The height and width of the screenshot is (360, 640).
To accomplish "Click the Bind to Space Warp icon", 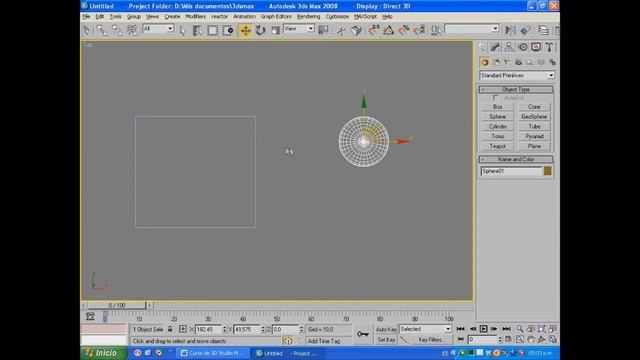I will tap(132, 30).
